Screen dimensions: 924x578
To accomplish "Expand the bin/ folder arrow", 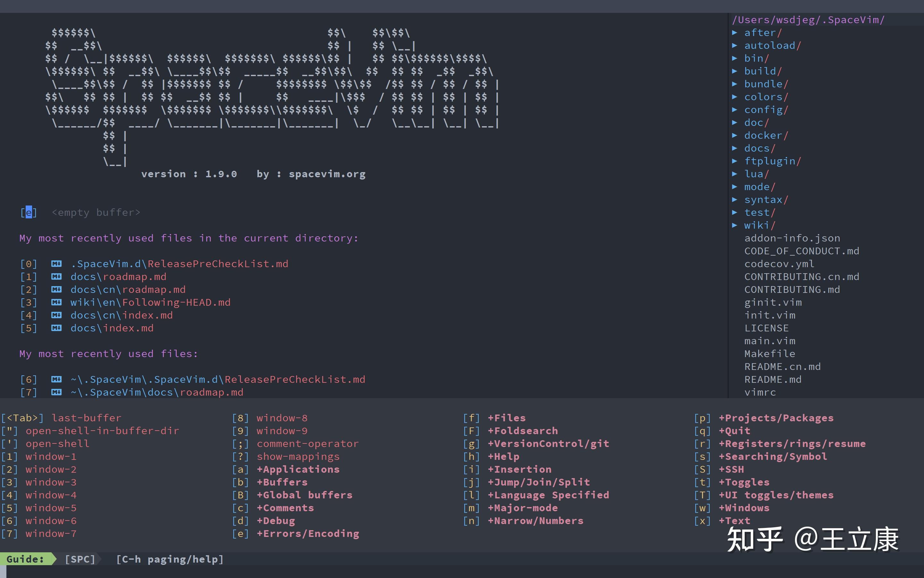I will 735,58.
